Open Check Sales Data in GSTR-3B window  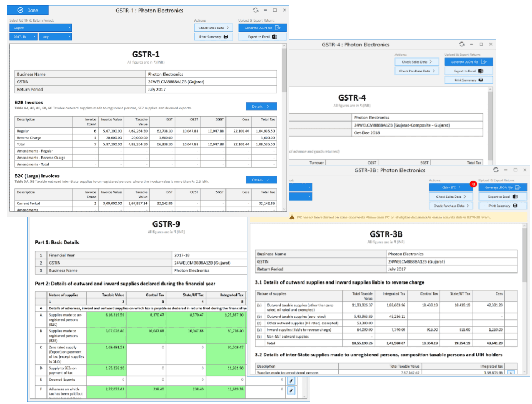click(x=451, y=197)
